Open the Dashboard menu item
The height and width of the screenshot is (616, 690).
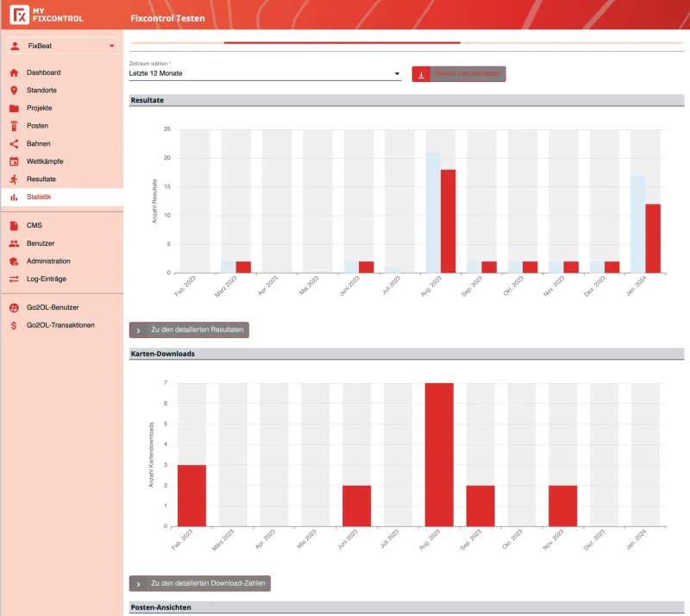(x=62, y=72)
